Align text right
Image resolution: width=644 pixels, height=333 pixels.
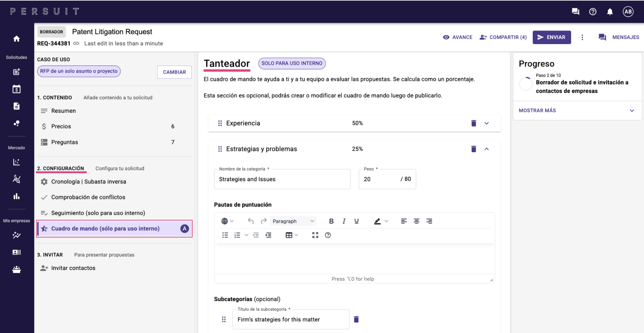pyautogui.click(x=429, y=221)
